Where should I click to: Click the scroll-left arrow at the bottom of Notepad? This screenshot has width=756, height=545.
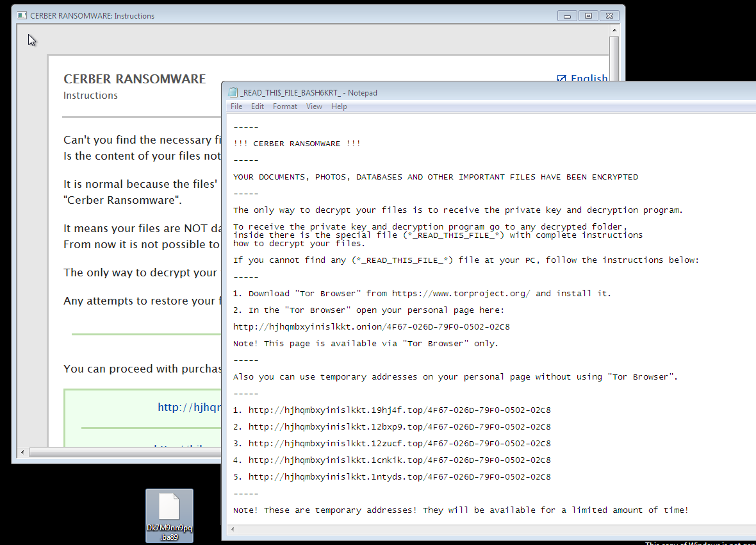point(233,530)
